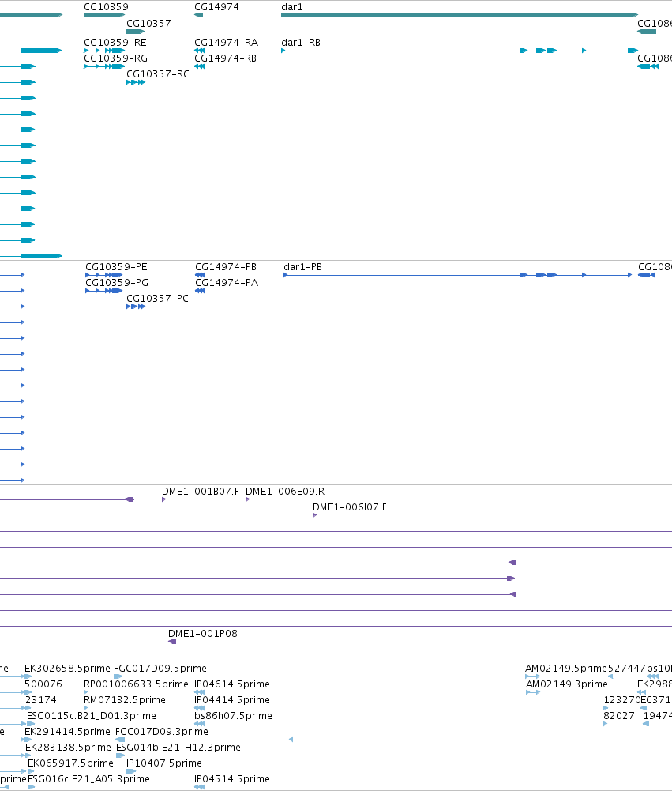The height and width of the screenshot is (791, 672).
Task: Click the ESG0115c.B21_D01.3prime label
Action: [92, 716]
